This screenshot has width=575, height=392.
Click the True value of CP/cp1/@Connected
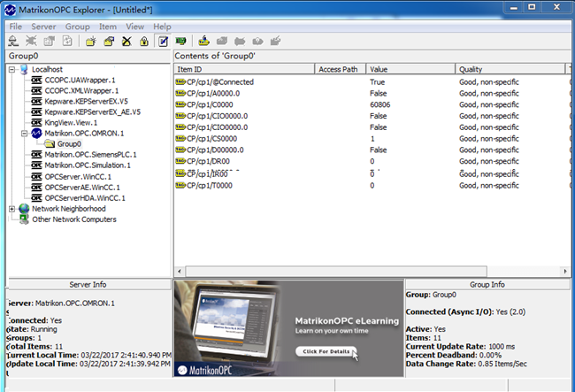point(377,81)
